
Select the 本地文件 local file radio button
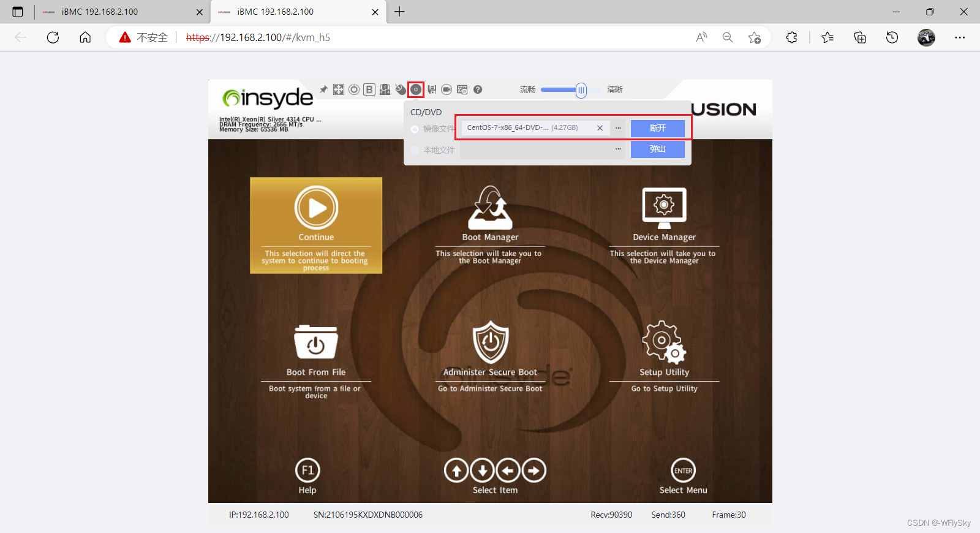point(415,150)
